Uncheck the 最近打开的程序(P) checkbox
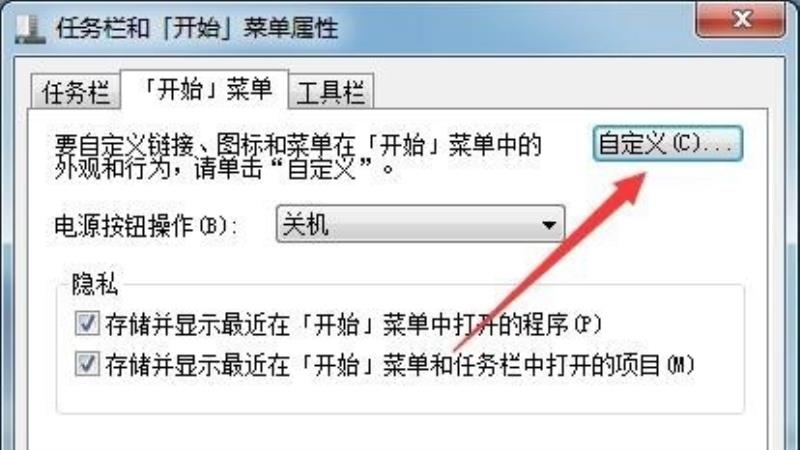800x450 pixels. 87,323
